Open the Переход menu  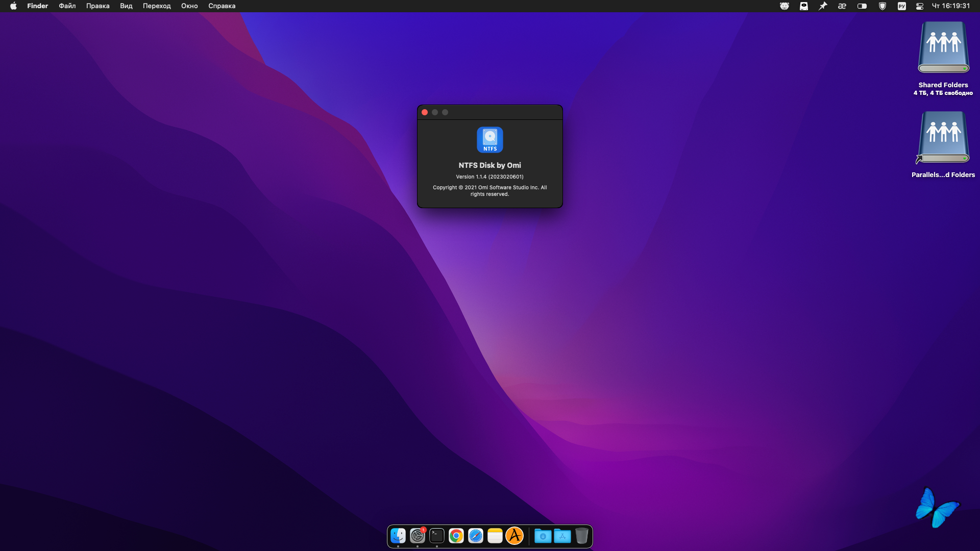point(157,6)
